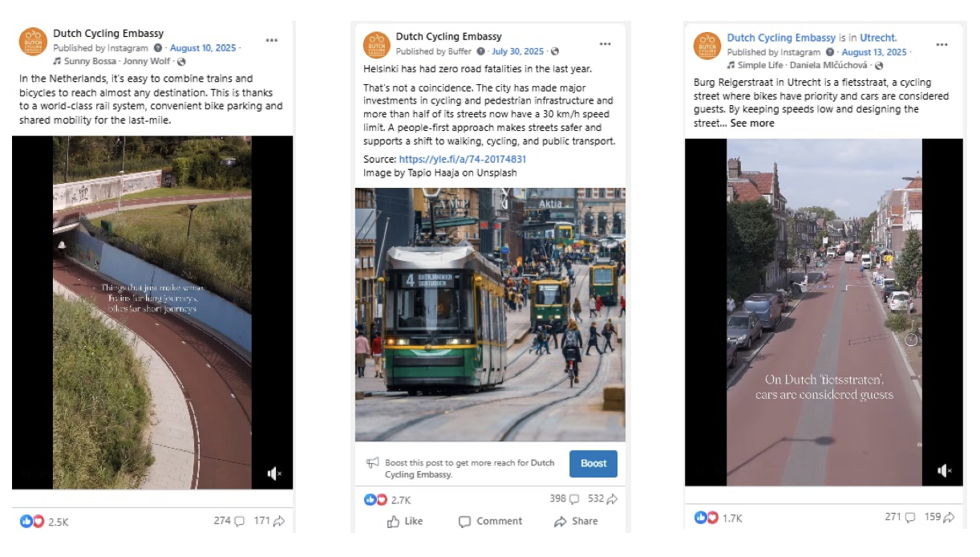The height and width of the screenshot is (557, 980).
Task: Open the Utrecht location link
Action: click(x=878, y=38)
